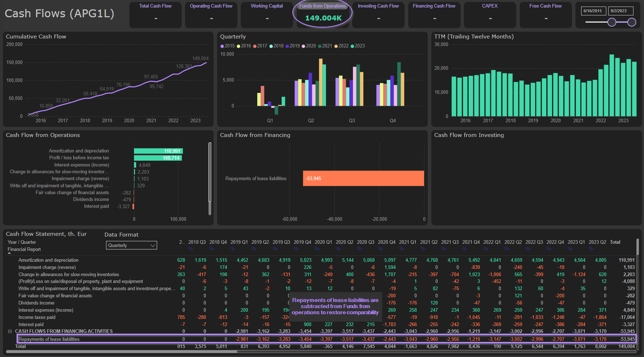Viewport: 644px width, 357px height.
Task: Select the CAPEX card
Action: 489,14
